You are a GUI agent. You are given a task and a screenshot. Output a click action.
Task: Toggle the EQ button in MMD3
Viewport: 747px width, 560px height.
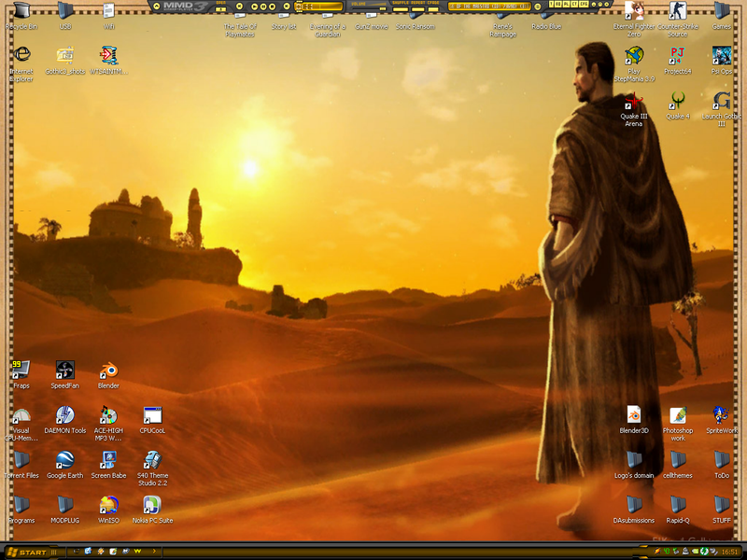(x=558, y=5)
